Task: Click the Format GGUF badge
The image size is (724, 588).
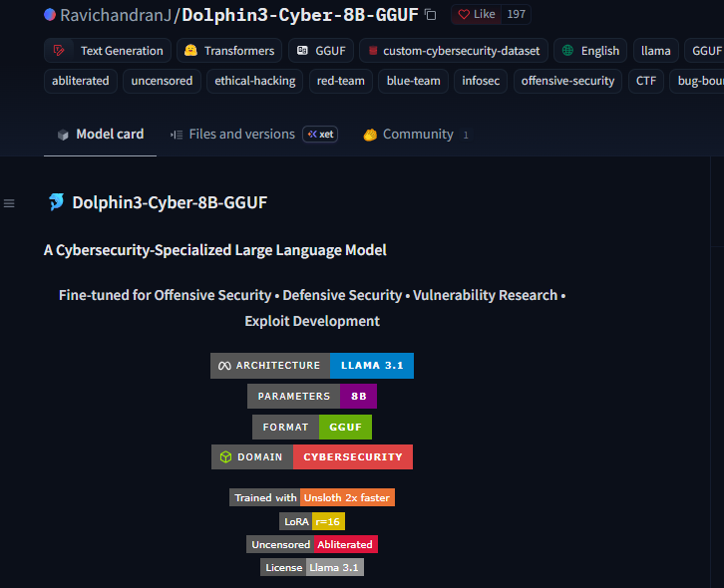Action: point(312,427)
